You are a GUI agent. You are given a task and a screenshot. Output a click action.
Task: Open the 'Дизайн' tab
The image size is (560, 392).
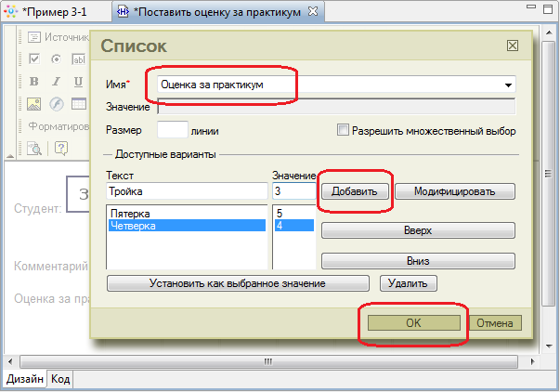coord(24,379)
